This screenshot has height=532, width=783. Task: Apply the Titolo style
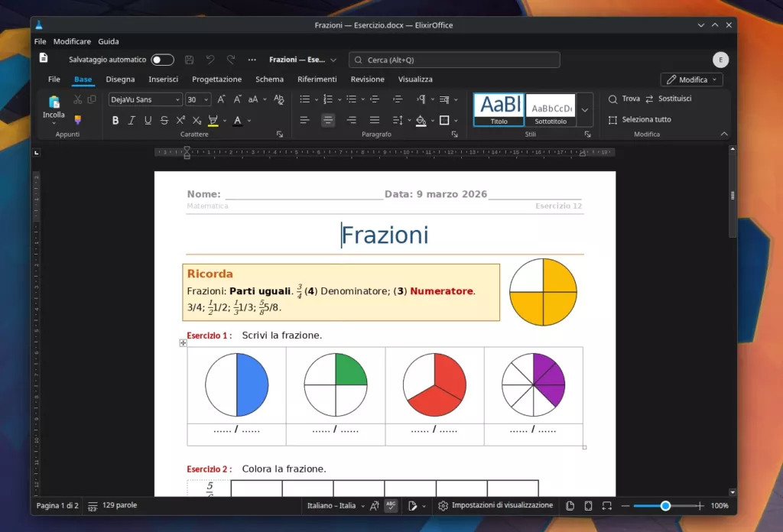tap(499, 110)
